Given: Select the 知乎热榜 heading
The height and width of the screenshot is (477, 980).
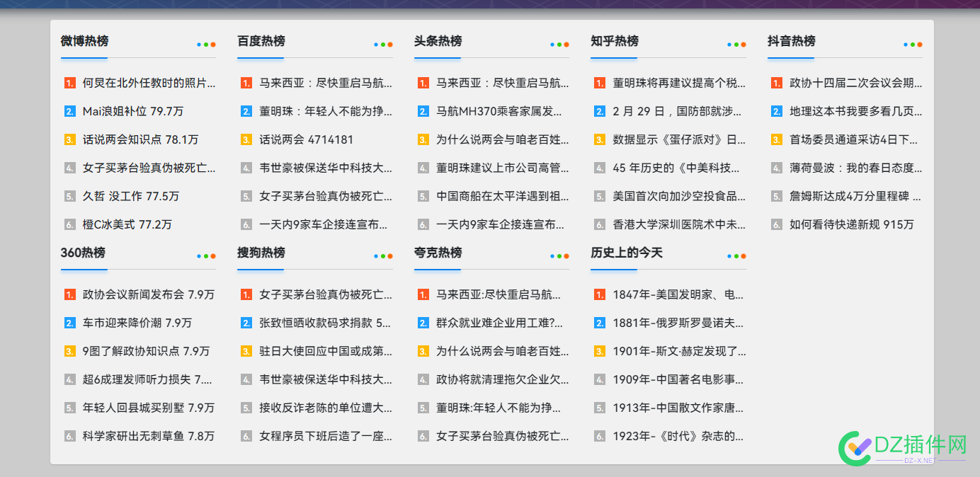Looking at the screenshot, I should point(615,41).
